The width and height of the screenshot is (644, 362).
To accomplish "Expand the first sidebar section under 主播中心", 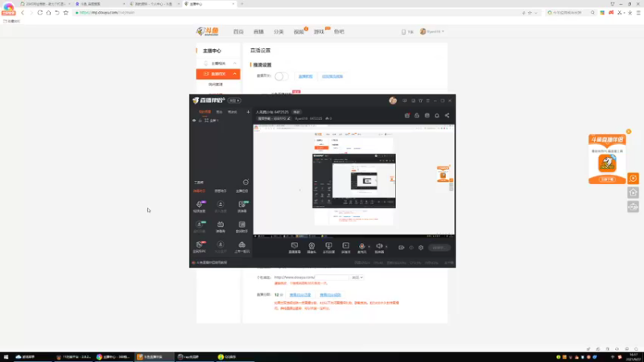I will pos(234,64).
